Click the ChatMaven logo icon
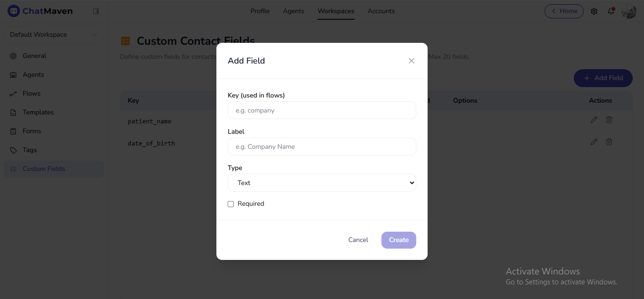The height and width of the screenshot is (299, 644). (13, 10)
